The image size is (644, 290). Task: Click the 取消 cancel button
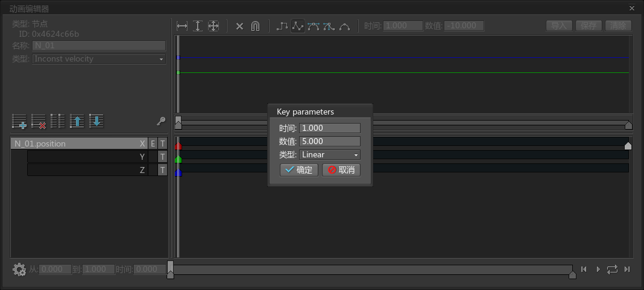point(341,170)
